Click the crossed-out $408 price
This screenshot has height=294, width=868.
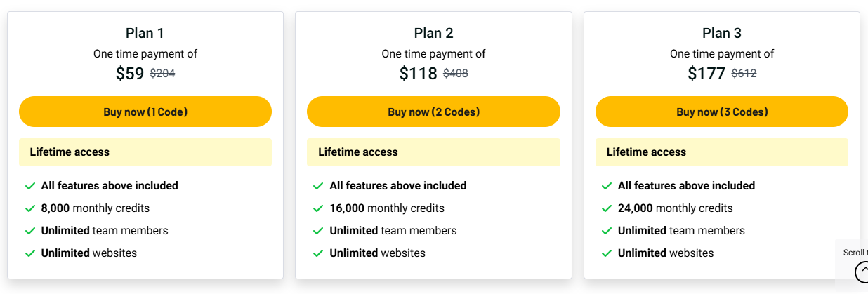tap(456, 74)
